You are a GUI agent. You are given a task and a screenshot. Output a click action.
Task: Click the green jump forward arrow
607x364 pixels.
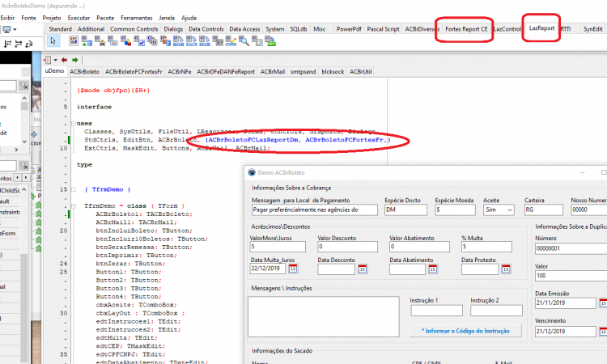click(75, 60)
